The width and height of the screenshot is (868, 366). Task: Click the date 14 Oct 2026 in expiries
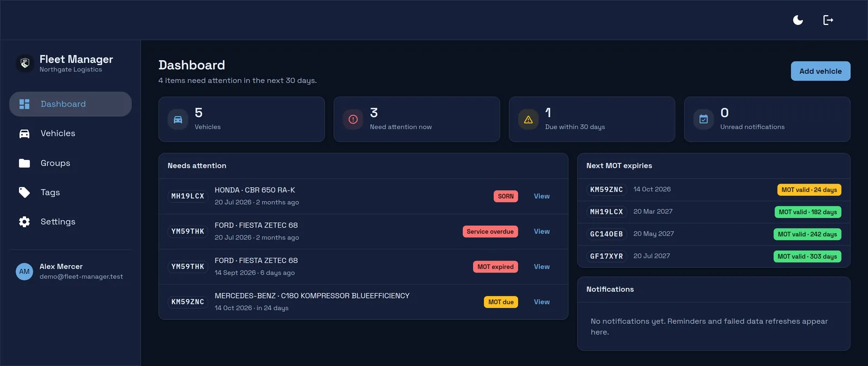point(652,189)
